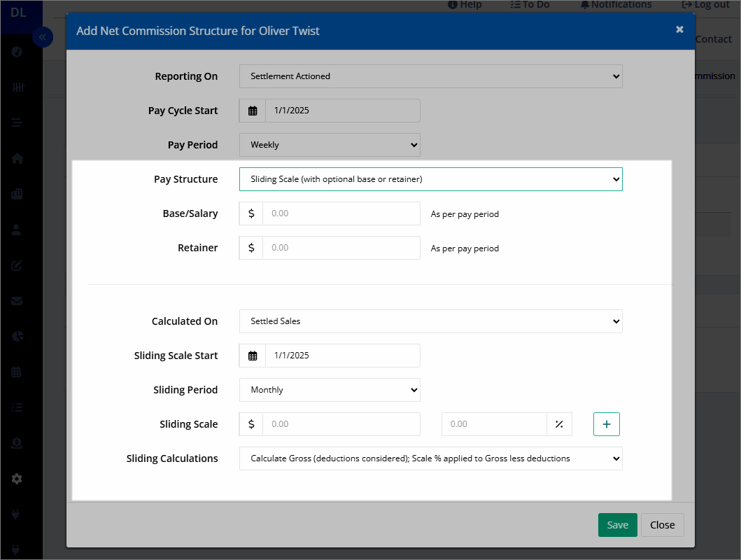Click the Contact tab behind the dialog
The width and height of the screenshot is (741, 560).
713,39
